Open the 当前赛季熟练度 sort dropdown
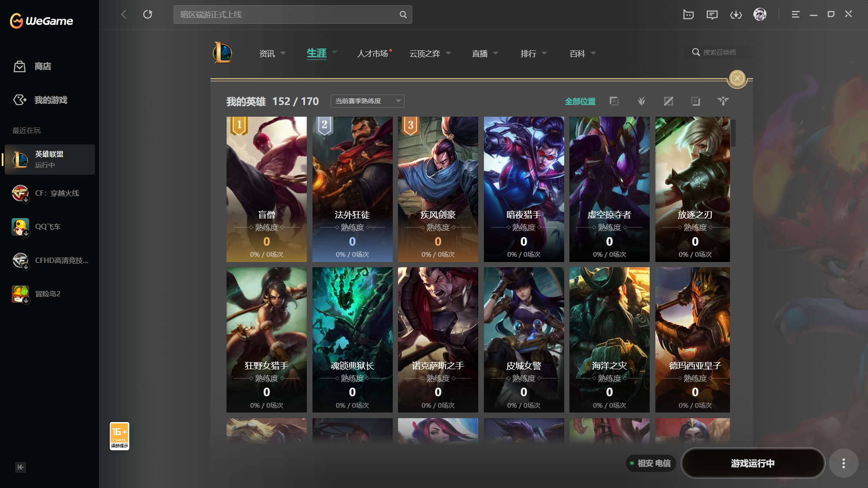This screenshot has height=488, width=868. click(367, 101)
